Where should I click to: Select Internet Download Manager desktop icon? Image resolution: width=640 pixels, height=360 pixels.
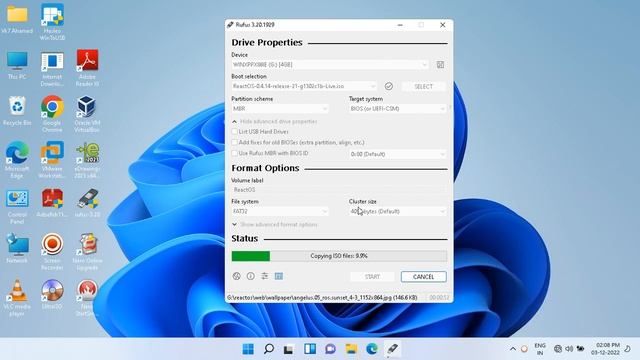pyautogui.click(x=52, y=69)
